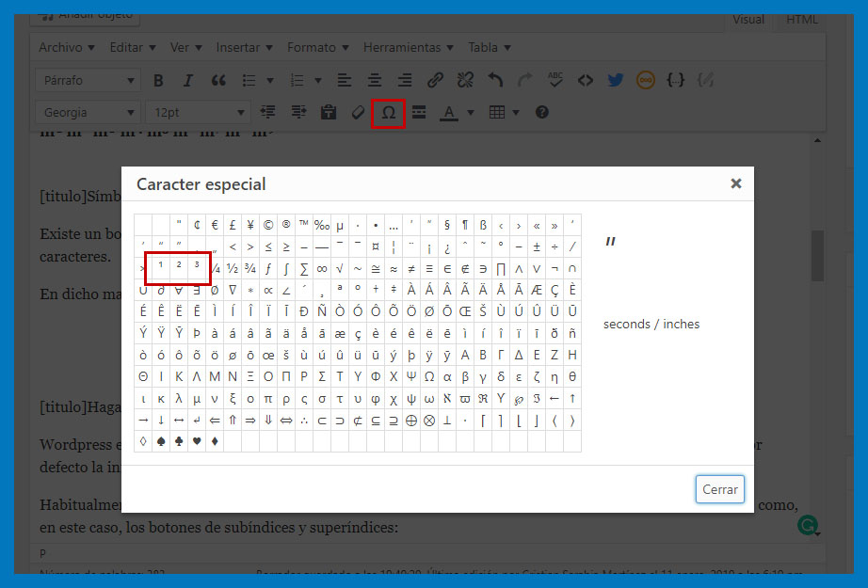Redo the last undone action
This screenshot has height=588, width=868.
[524, 81]
